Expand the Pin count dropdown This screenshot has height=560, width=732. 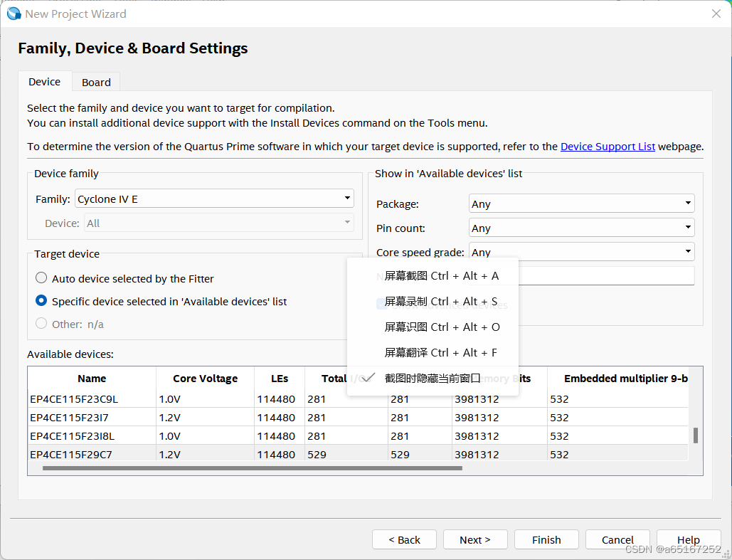(x=581, y=228)
